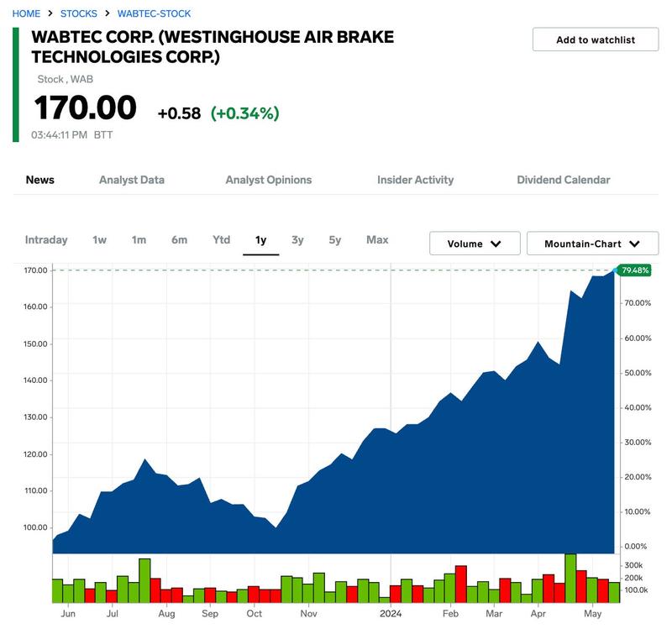Show the Max time range
The width and height of the screenshot is (672, 629).
tap(377, 240)
